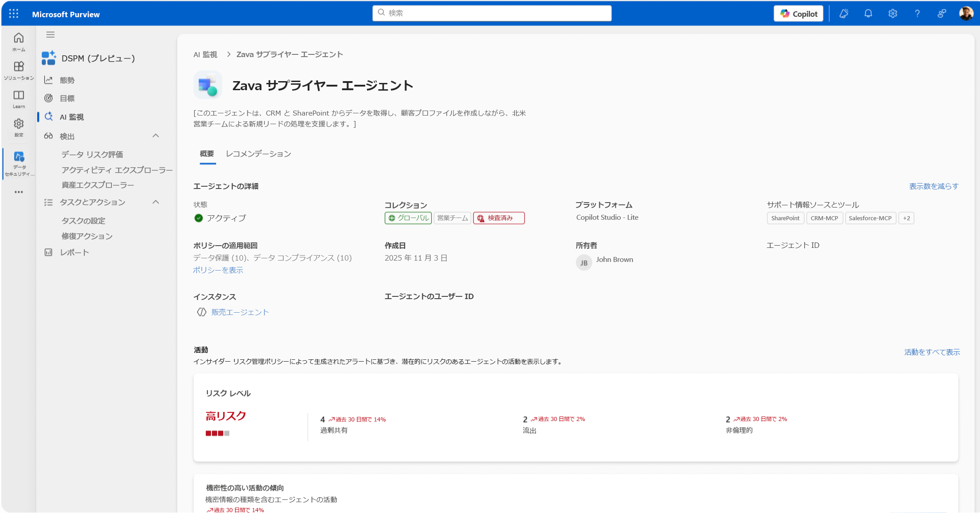Collapse the 検出 section chevron

(x=156, y=136)
